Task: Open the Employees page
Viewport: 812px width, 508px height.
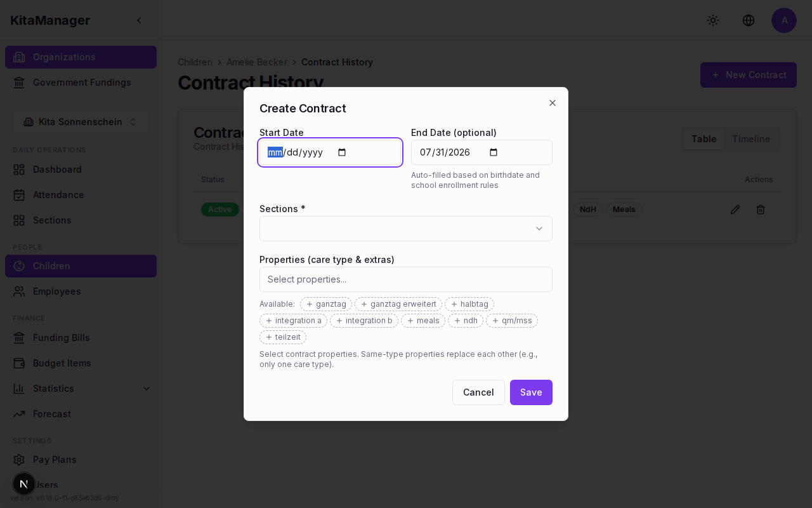Action: [56, 291]
